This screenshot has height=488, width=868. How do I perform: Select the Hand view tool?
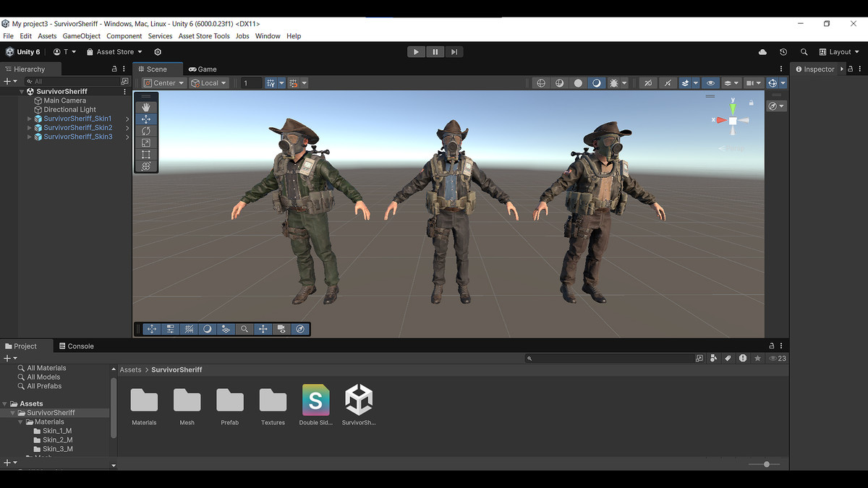tap(145, 107)
